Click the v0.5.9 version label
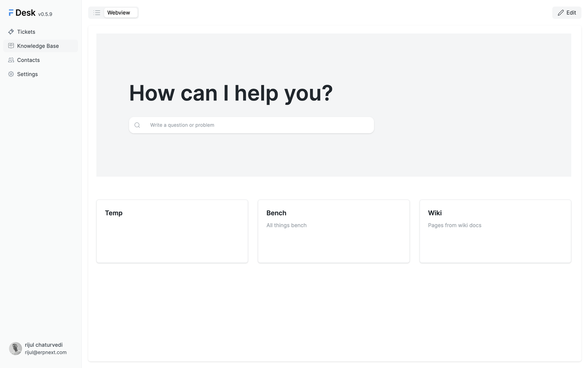This screenshot has width=588, height=368. point(45,14)
